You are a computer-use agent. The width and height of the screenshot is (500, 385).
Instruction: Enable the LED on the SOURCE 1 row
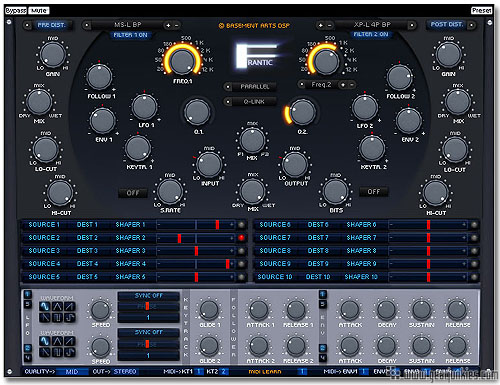click(241, 225)
